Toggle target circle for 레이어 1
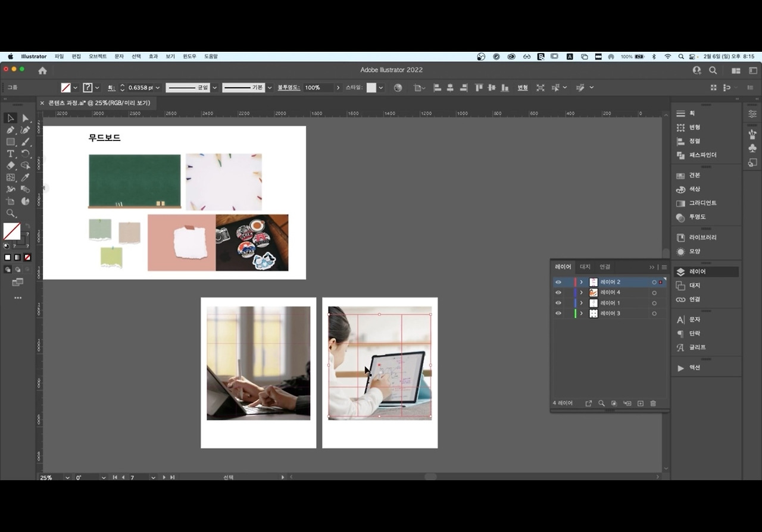The height and width of the screenshot is (532, 762). coord(654,303)
